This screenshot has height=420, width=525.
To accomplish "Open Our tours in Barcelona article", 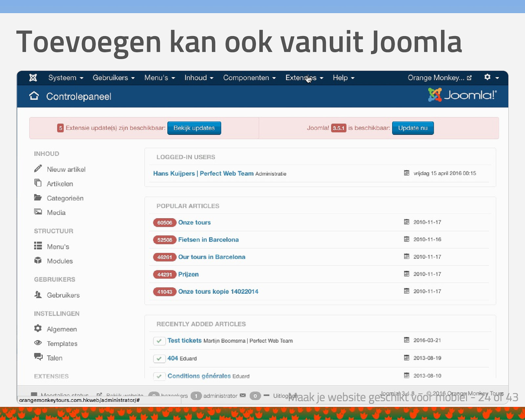I will point(212,257).
